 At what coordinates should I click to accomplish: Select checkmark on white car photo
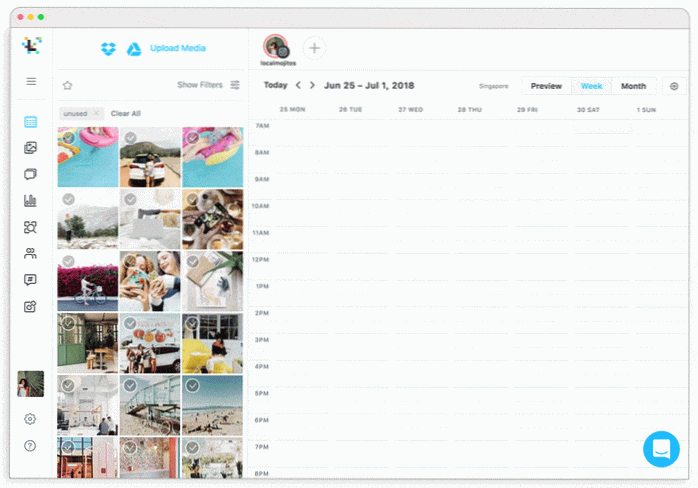(130, 138)
